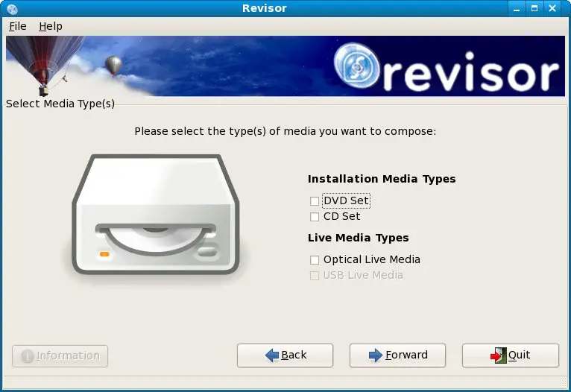Quit the Revisor application
Image resolution: width=571 pixels, height=392 pixels.
(x=510, y=355)
